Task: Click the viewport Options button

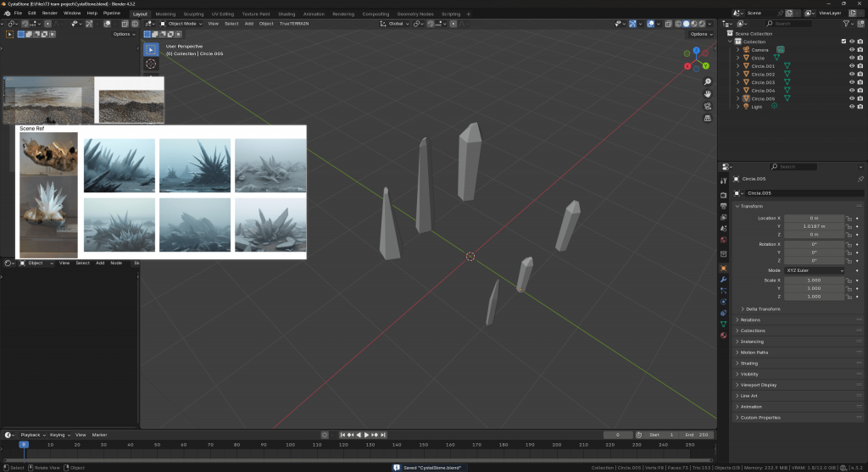Action: 700,34
